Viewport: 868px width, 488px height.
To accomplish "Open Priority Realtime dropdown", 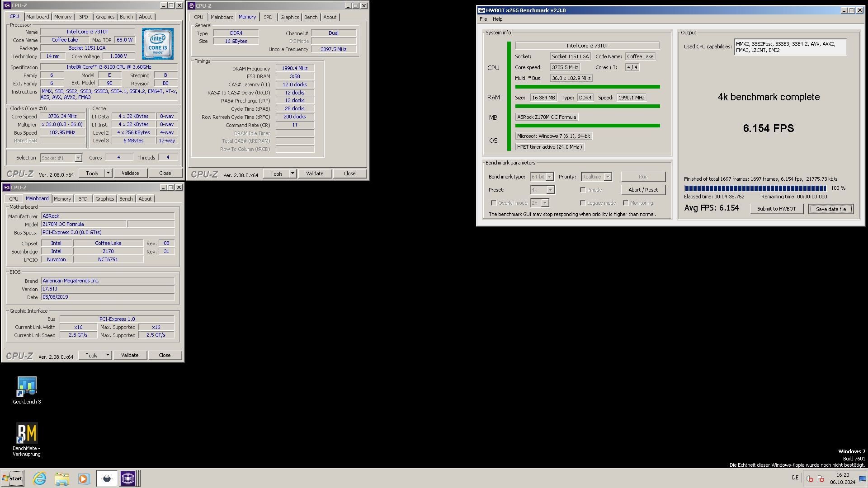I will click(608, 177).
